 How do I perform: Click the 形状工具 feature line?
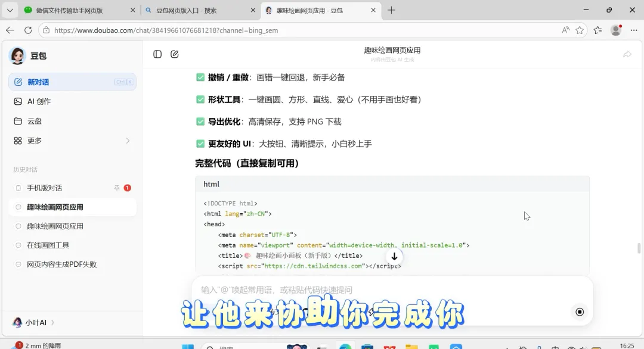[309, 99]
